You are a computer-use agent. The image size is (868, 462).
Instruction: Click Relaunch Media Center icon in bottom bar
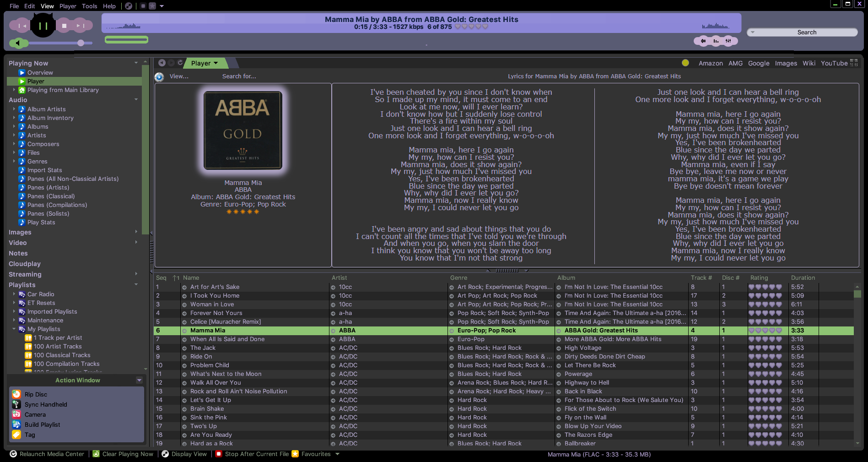point(13,454)
